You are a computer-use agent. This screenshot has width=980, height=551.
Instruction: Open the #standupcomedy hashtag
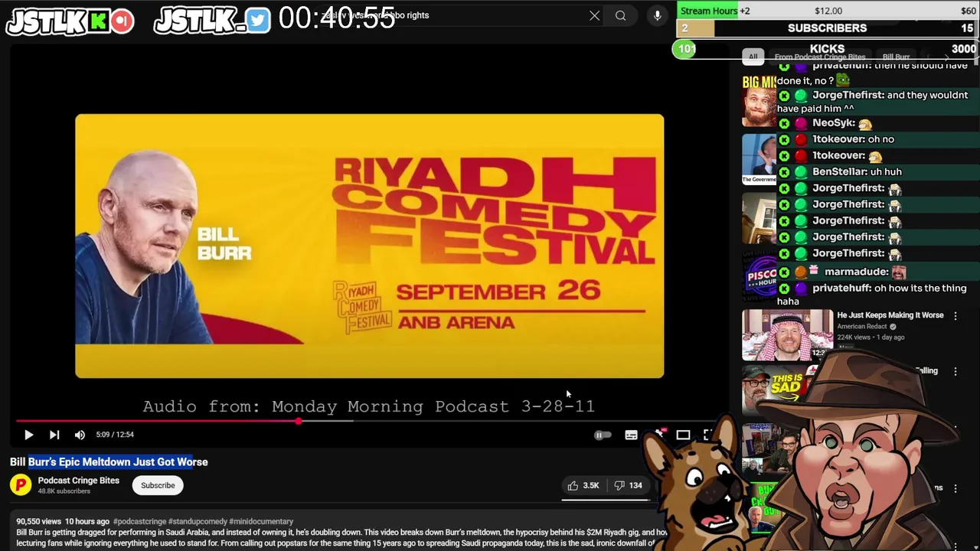tap(198, 521)
